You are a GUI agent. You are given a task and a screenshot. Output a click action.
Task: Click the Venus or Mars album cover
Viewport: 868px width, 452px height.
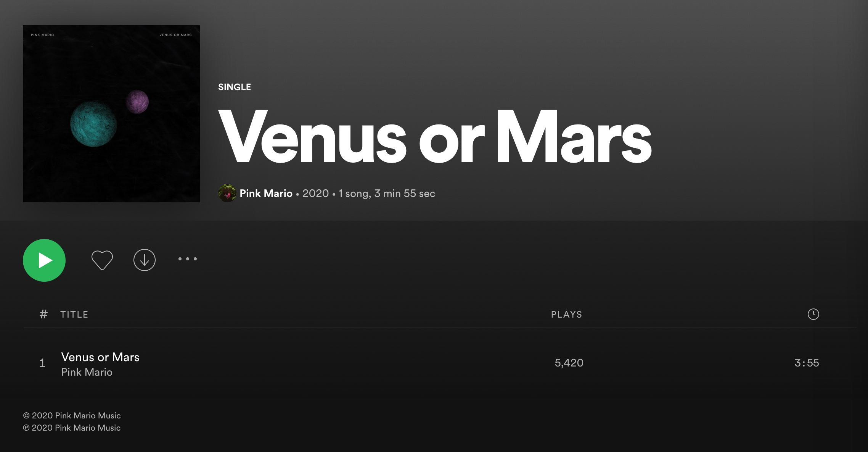point(111,114)
